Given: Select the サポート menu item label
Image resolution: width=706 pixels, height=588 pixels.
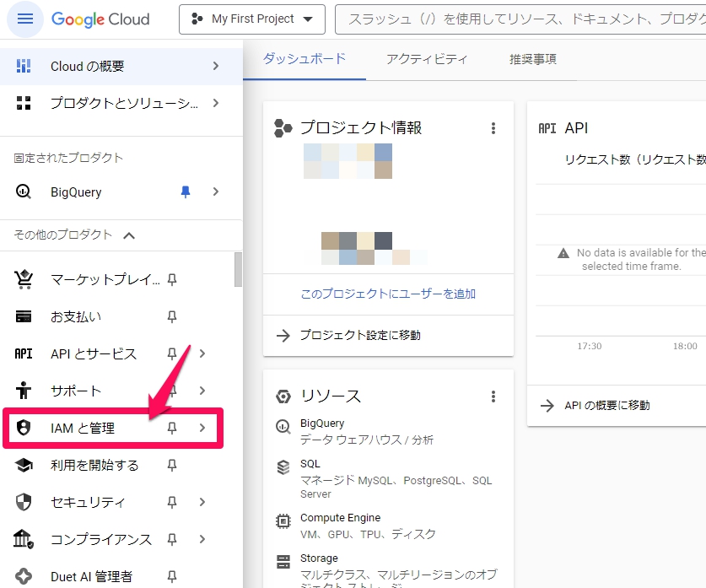Looking at the screenshot, I should tap(76, 391).
